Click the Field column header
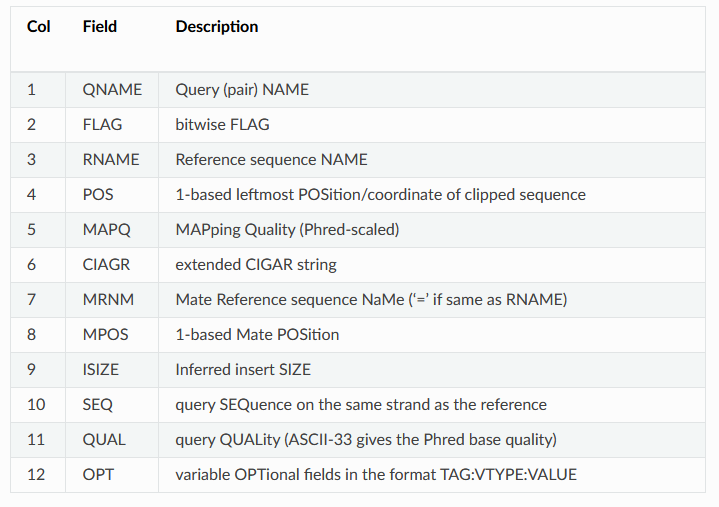719x507 pixels. click(100, 27)
